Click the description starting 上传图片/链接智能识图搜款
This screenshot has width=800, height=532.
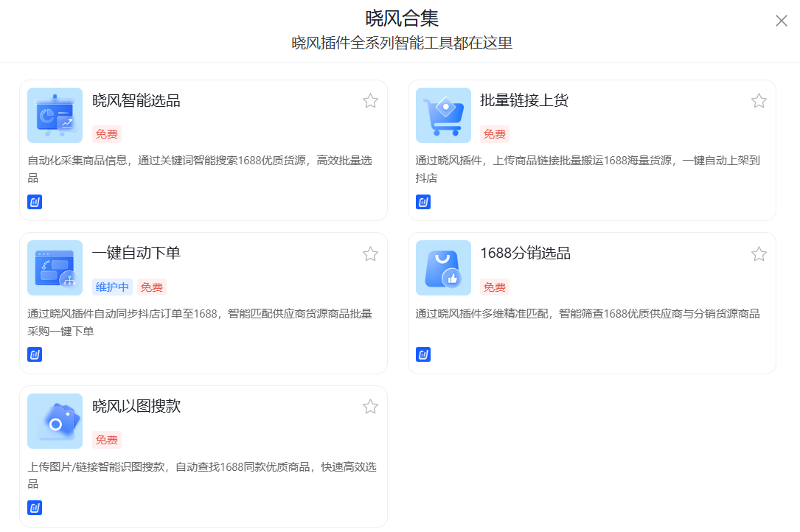(202, 475)
